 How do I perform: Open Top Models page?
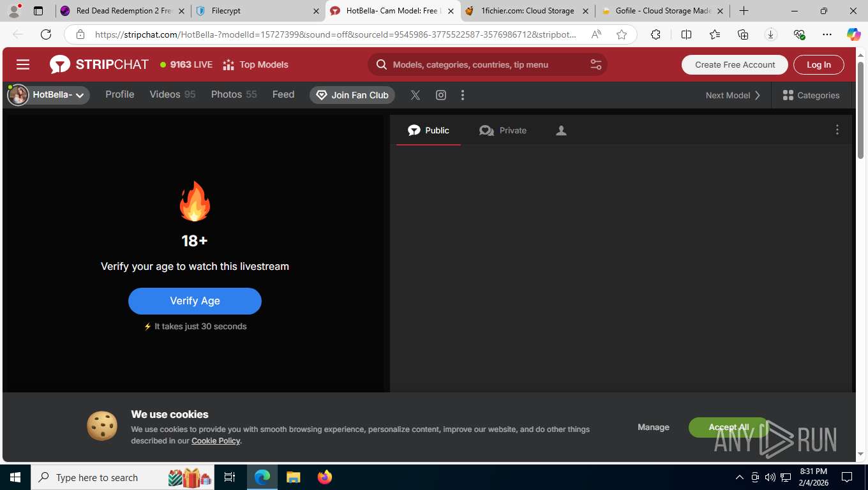tap(255, 64)
